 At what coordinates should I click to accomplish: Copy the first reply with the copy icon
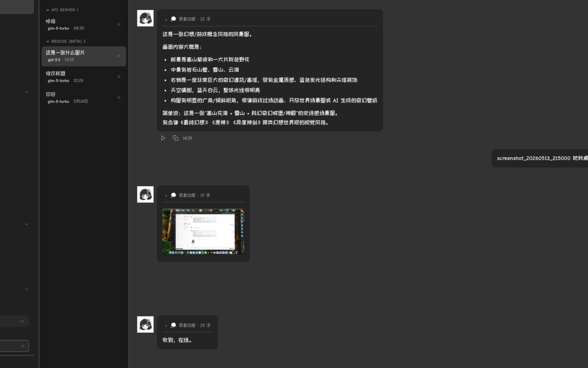tap(176, 138)
